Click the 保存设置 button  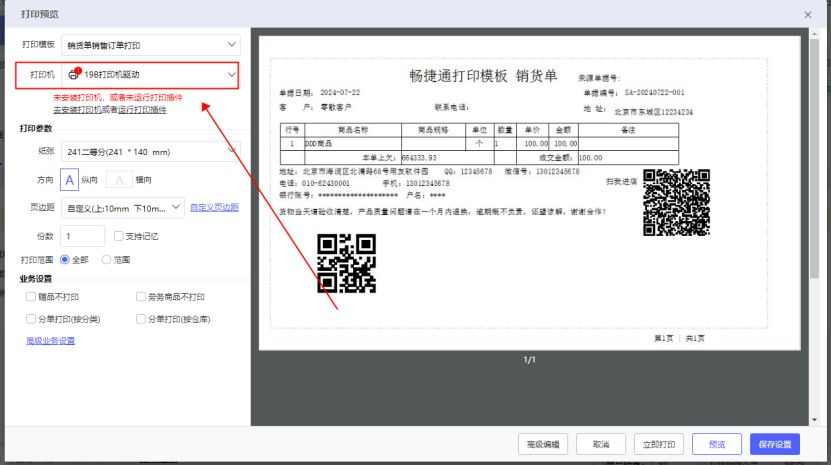(774, 444)
